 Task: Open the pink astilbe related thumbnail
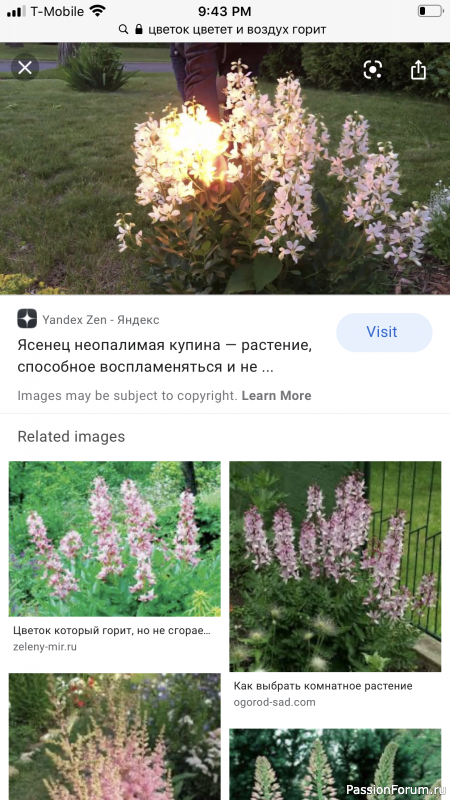click(x=115, y=737)
